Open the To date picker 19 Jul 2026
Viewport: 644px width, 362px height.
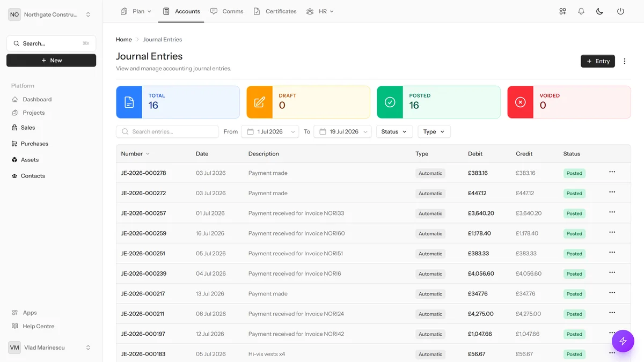click(x=342, y=131)
